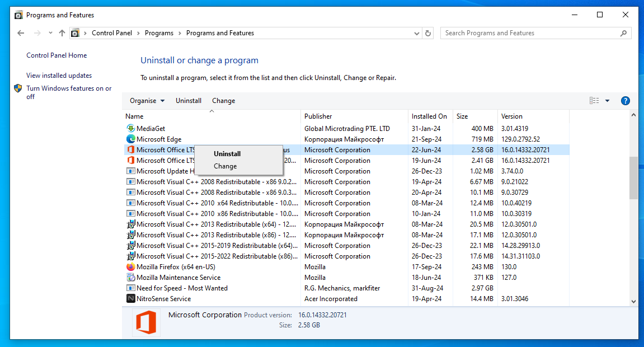Click the Microsoft Edge icon in list
644x347 pixels.
pos(130,139)
